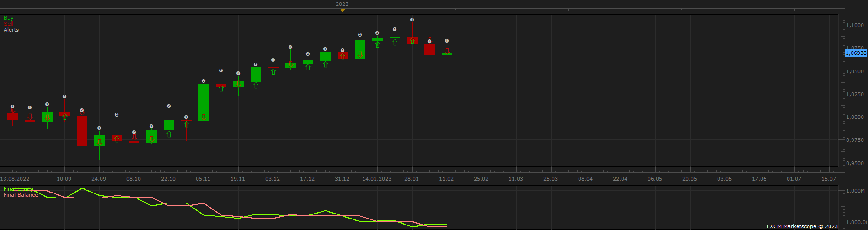The width and height of the screenshot is (868, 230).
Task: Click the Alerts legend label
Action: 11,30
